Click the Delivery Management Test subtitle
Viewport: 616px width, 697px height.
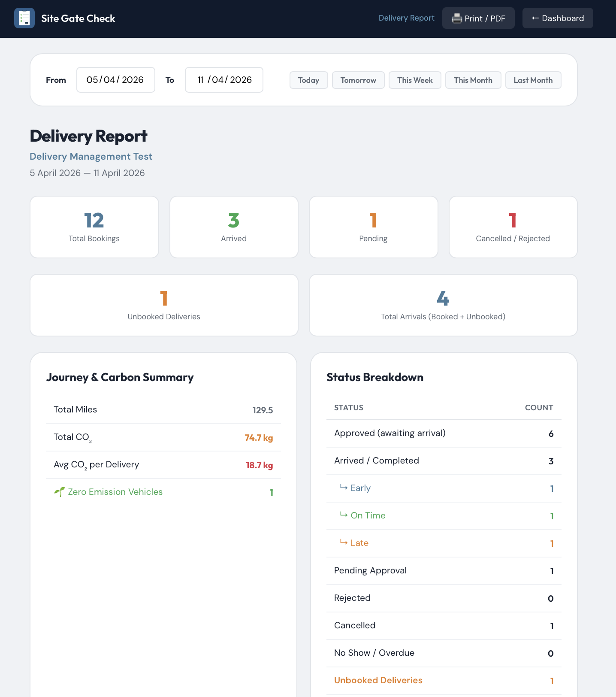(x=91, y=157)
